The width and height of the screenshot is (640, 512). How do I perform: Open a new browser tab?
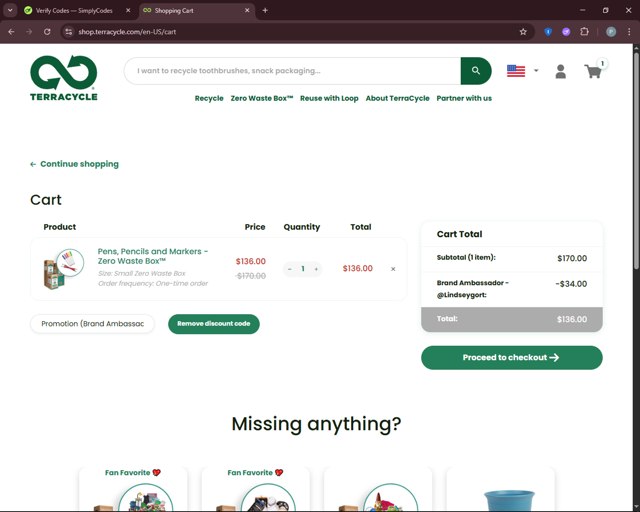coord(265,11)
